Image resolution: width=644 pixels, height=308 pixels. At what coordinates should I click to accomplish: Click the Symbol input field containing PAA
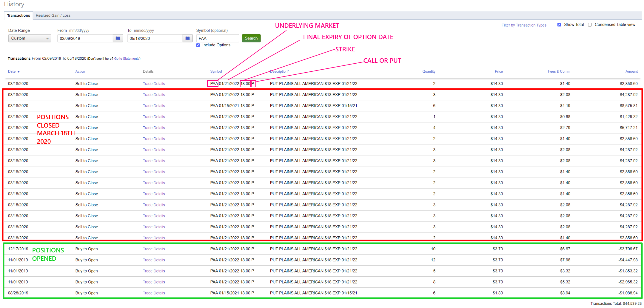point(217,38)
